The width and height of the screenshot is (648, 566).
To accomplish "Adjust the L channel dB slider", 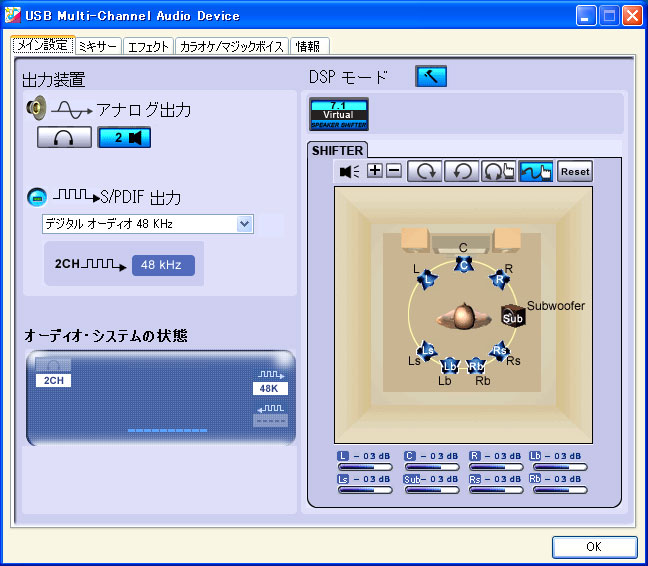I will (x=365, y=466).
